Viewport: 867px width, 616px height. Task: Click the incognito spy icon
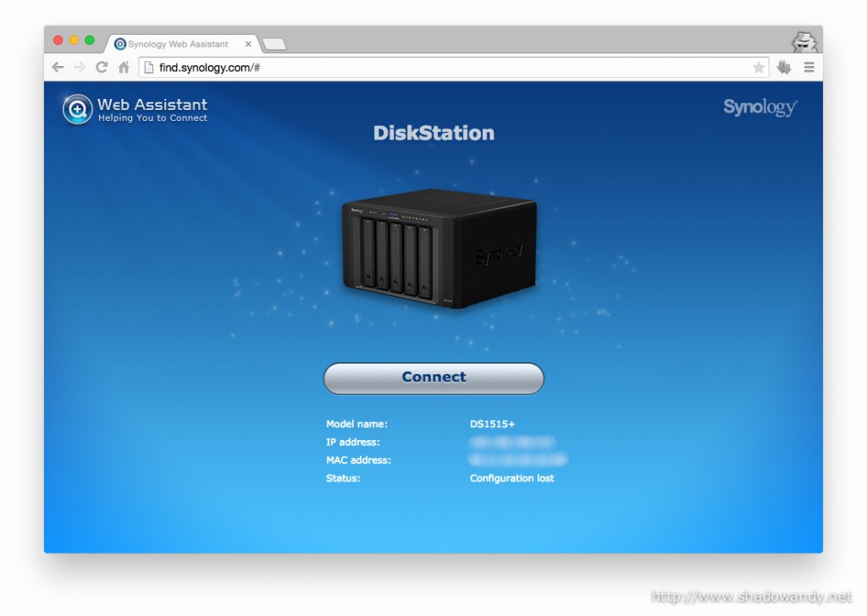tap(804, 41)
